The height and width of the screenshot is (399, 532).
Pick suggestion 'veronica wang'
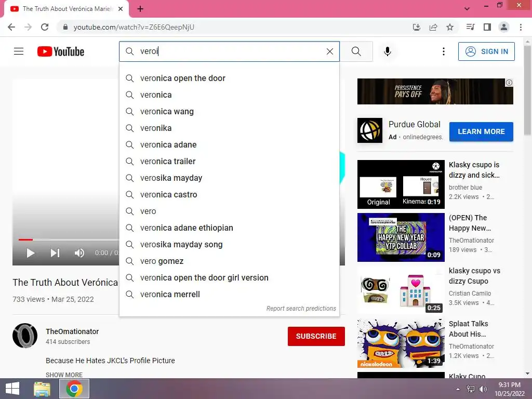pos(229,111)
